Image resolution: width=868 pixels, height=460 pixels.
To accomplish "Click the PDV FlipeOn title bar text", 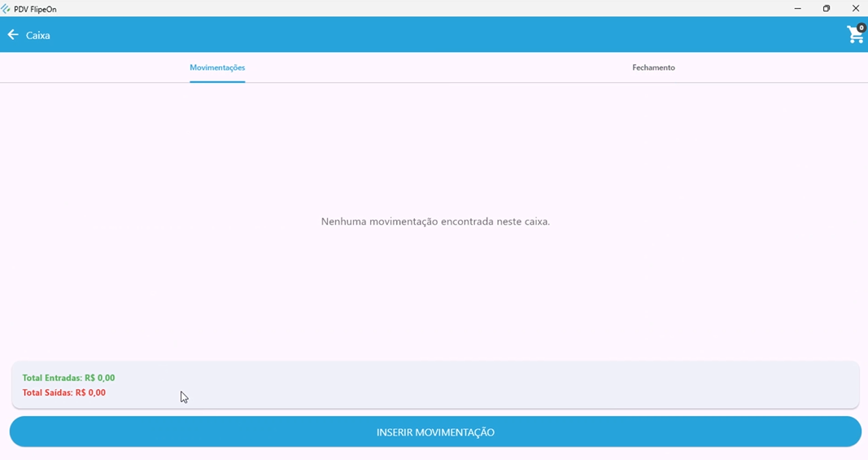I will pos(36,9).
